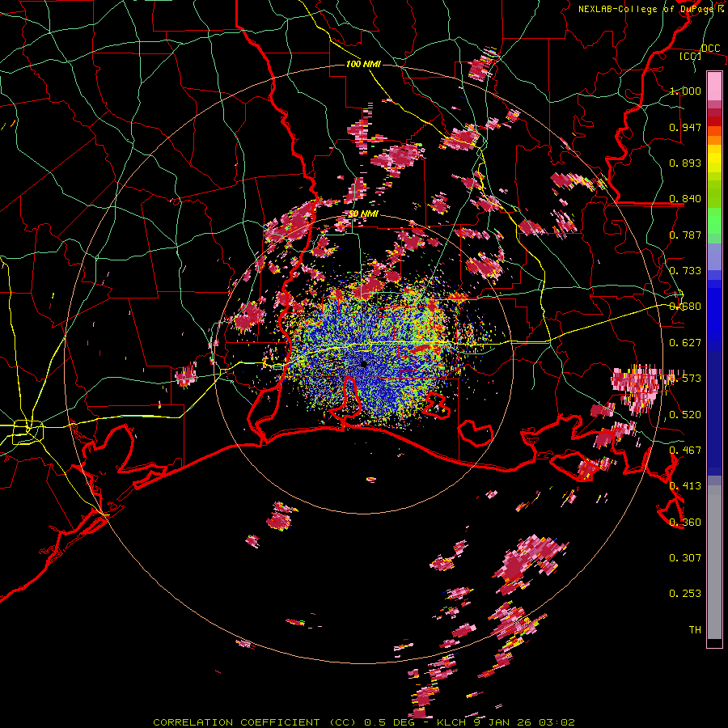Click the 0.413 value on the color scale

tap(685, 486)
